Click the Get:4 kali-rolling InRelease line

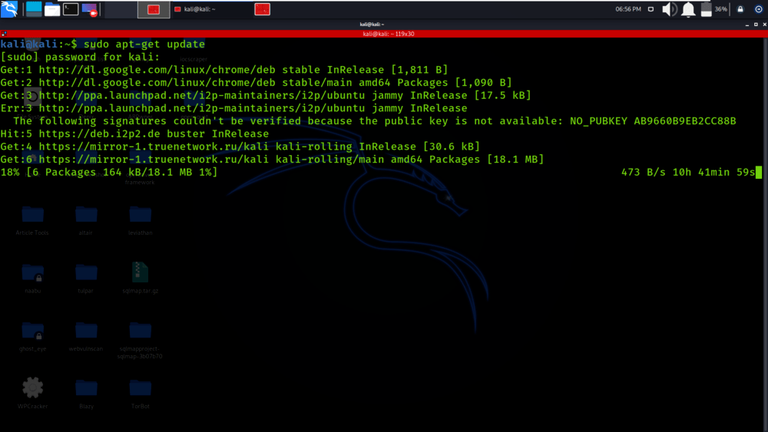240,146
